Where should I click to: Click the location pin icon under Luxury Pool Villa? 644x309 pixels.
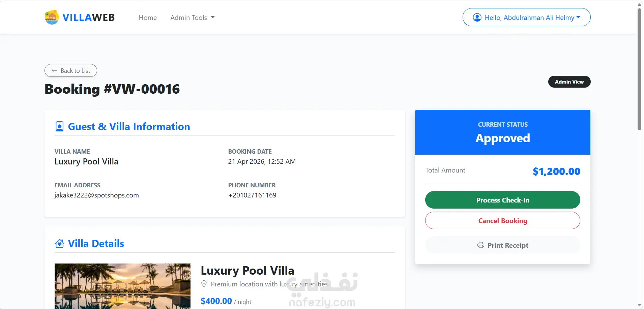pyautogui.click(x=204, y=284)
